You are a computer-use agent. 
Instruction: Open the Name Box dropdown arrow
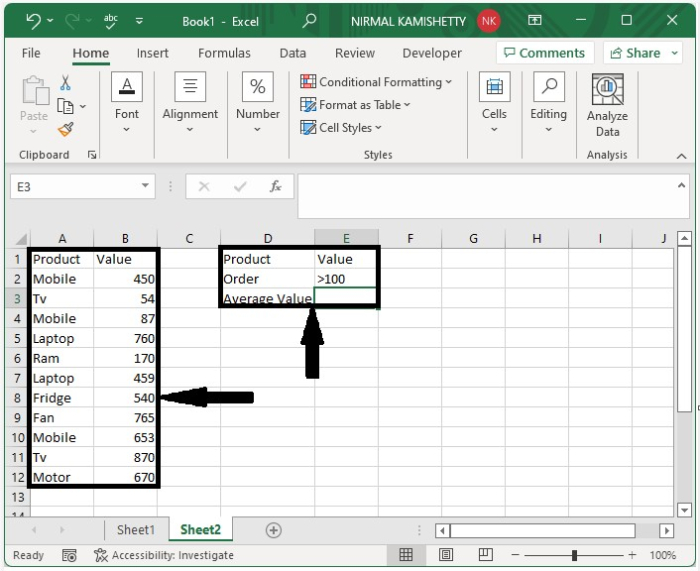coord(146,186)
